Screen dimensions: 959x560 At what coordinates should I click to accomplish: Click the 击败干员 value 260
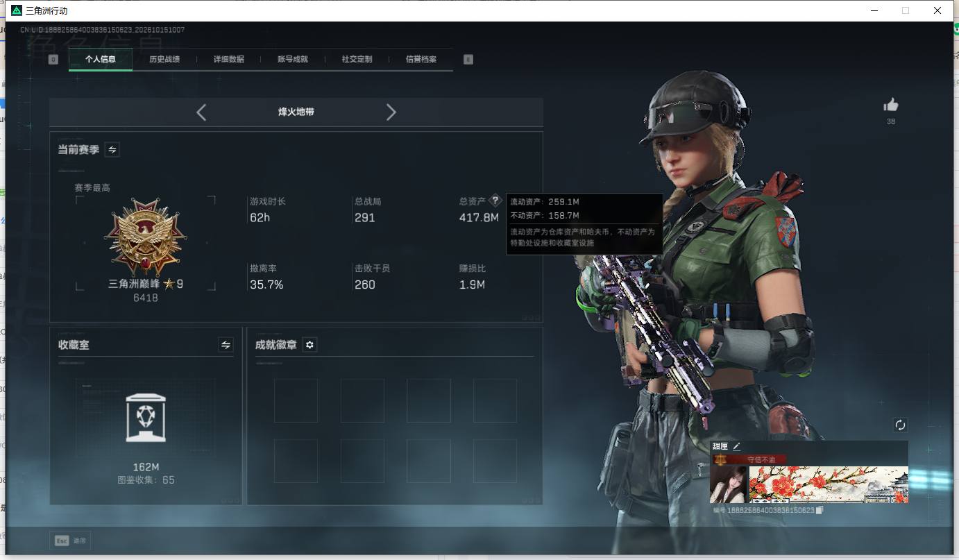click(x=365, y=285)
